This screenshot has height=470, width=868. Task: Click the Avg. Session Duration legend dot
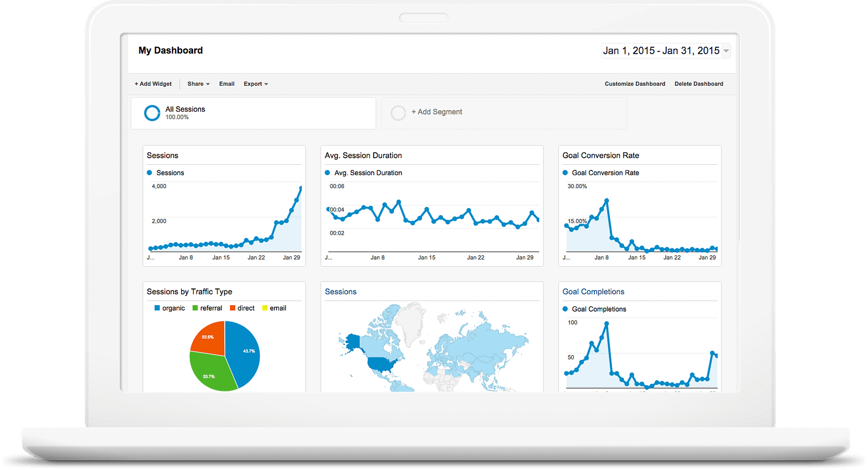coord(327,172)
